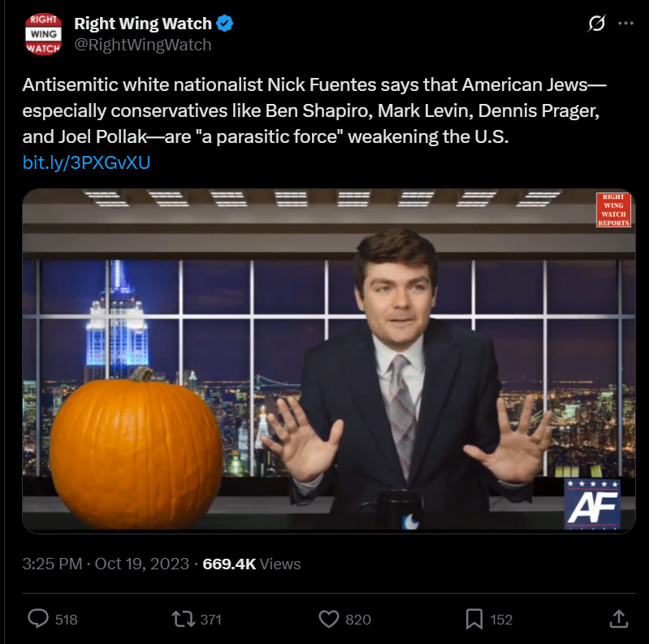
Task: Click the Grok slashed-circle icon
Action: point(597,24)
